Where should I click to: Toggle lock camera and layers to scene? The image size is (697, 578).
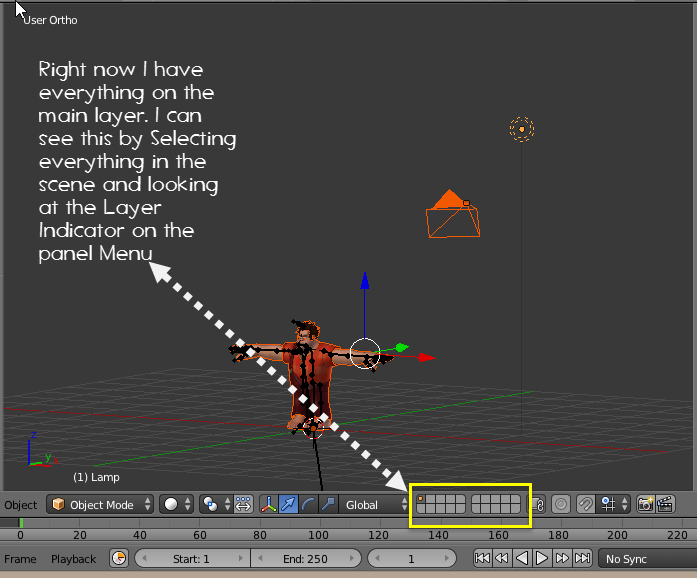click(538, 505)
